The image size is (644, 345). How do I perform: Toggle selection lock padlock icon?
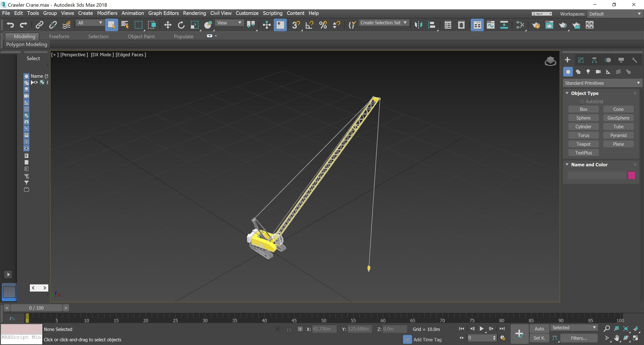(289, 329)
